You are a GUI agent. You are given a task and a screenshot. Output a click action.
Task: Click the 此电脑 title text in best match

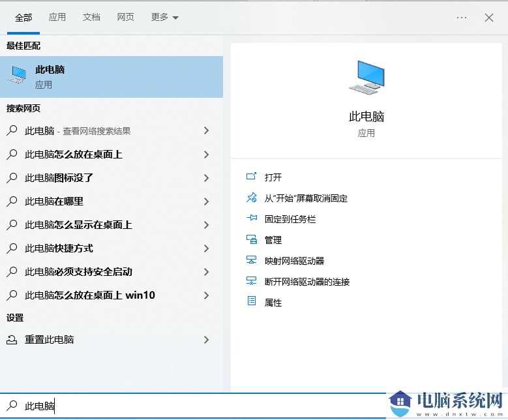pyautogui.click(x=50, y=69)
